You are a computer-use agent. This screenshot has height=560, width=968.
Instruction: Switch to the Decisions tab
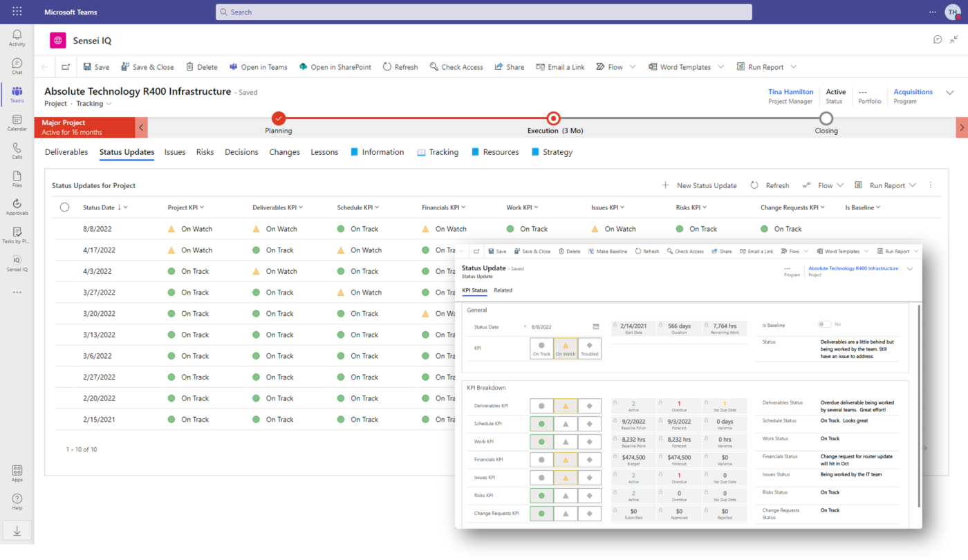click(241, 152)
